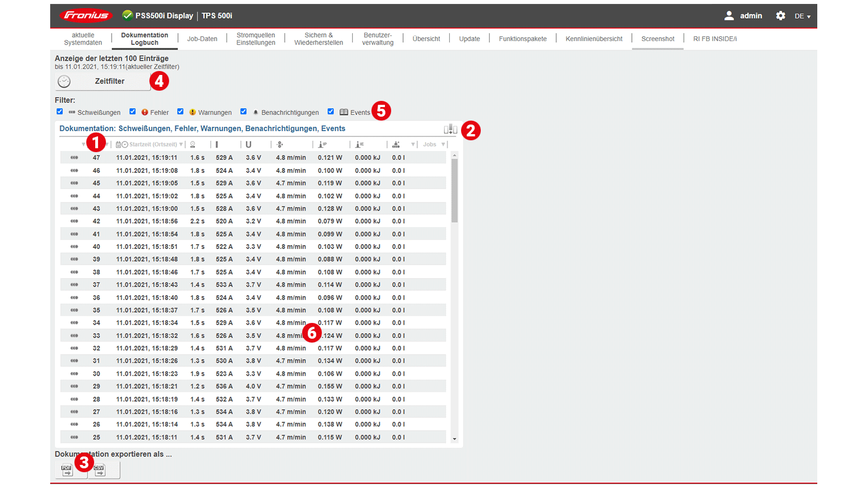Click the voltage U column header
The image size is (868, 488).
tap(248, 145)
